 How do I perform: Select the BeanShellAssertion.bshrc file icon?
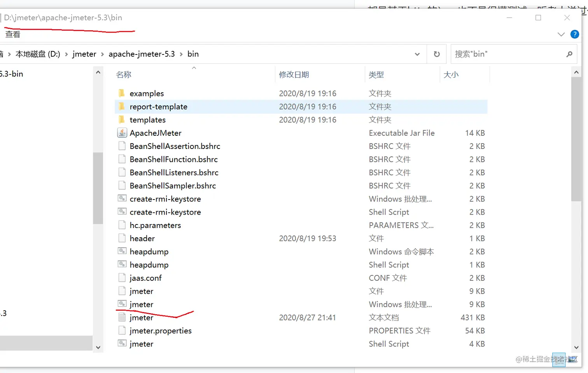coord(122,146)
